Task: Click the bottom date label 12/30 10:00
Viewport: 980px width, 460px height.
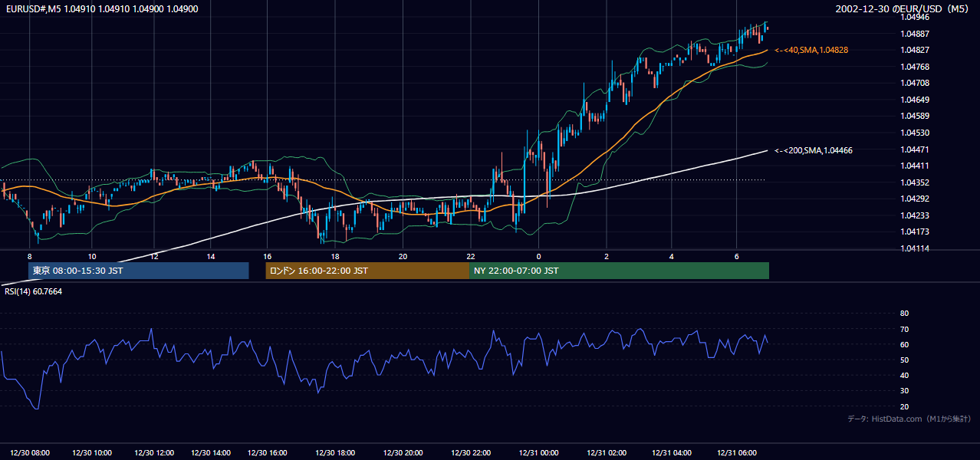Action: coord(92,453)
